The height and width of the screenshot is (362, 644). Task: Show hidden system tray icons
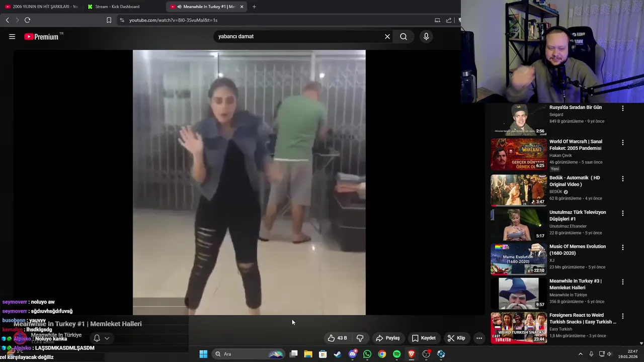pos(580,354)
